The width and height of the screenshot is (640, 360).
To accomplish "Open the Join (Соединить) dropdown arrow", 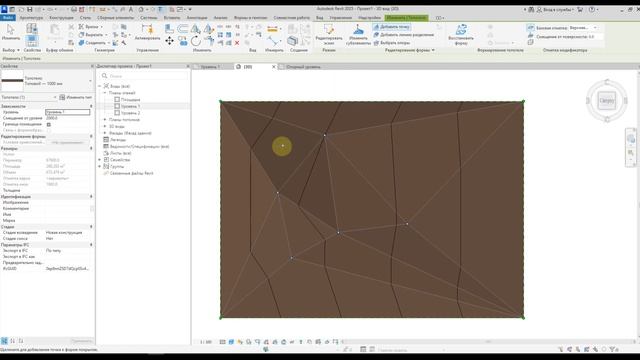I will click(x=109, y=42).
